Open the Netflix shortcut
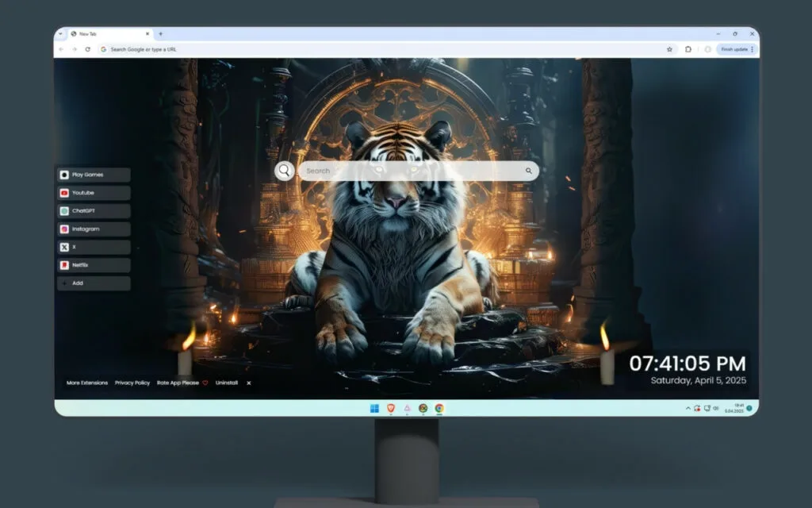 94,265
